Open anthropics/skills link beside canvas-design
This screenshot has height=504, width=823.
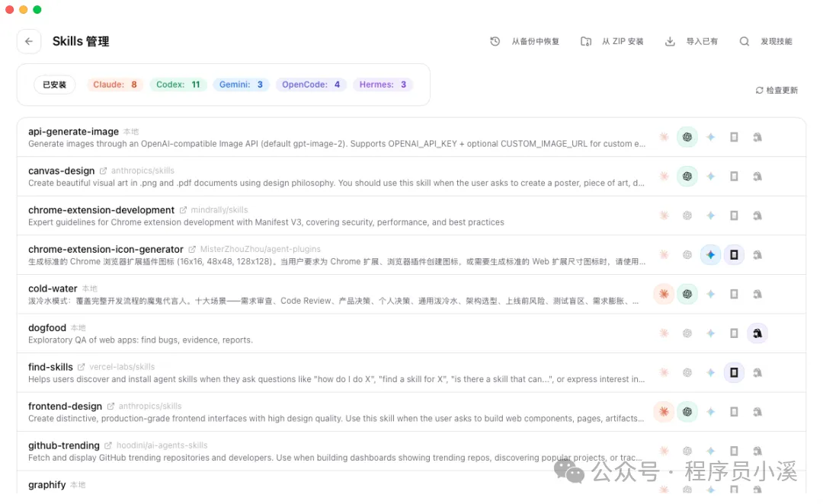click(143, 171)
